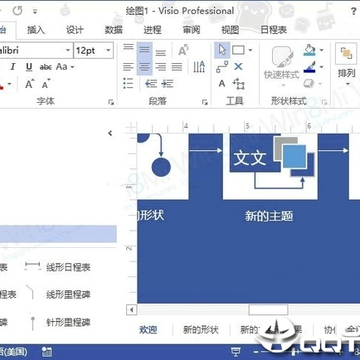This screenshot has height=360, width=360.
Task: Switch to the 进程 ribbon tab
Action: click(152, 30)
